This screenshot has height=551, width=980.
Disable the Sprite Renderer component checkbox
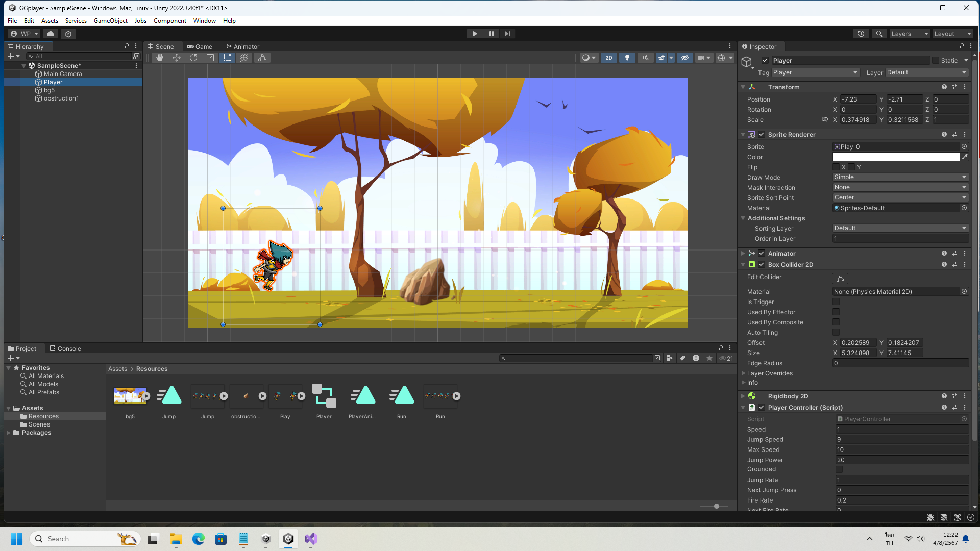click(762, 135)
